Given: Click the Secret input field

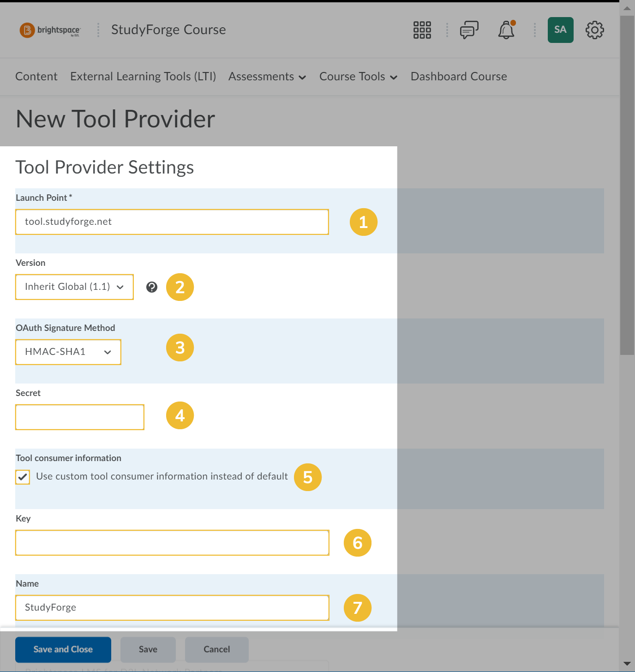Looking at the screenshot, I should [80, 417].
